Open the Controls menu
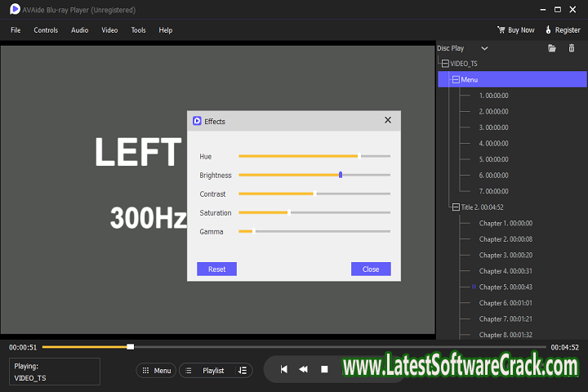Viewport: 588px width, 392px height. coord(46,30)
